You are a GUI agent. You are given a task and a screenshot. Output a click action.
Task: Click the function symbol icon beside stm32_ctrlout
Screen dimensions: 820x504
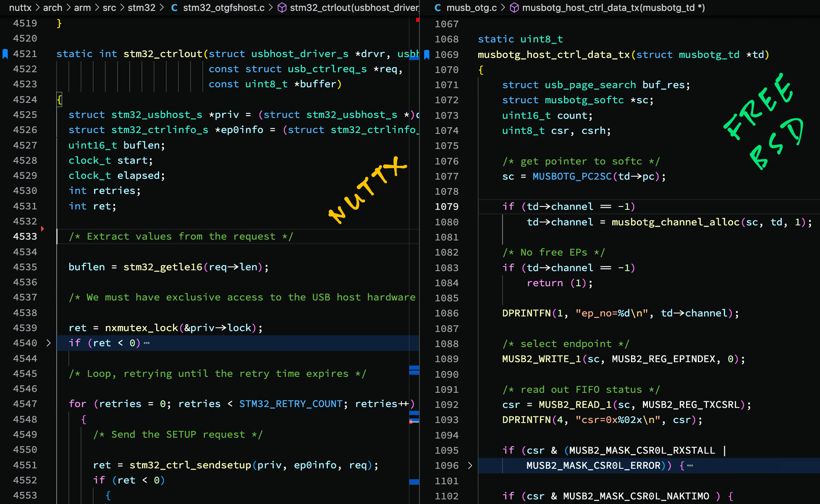pyautogui.click(x=282, y=8)
